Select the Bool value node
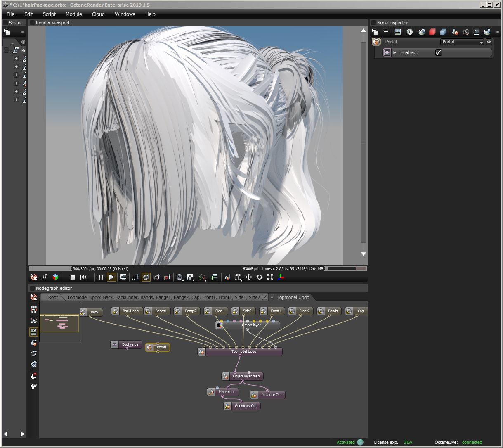This screenshot has height=448, width=503. coord(126,344)
